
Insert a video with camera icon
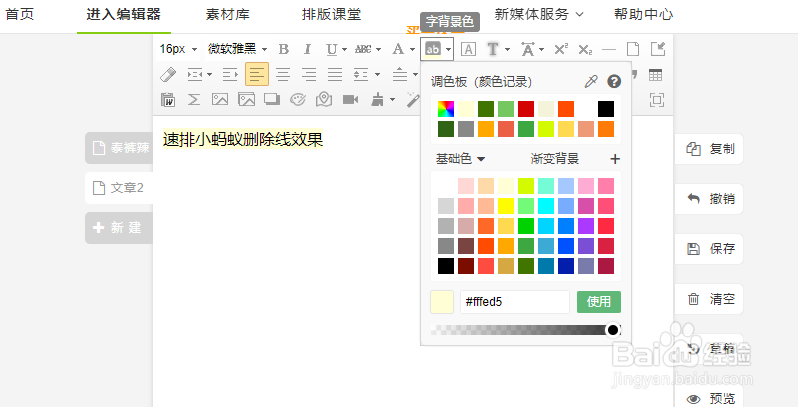coord(350,100)
